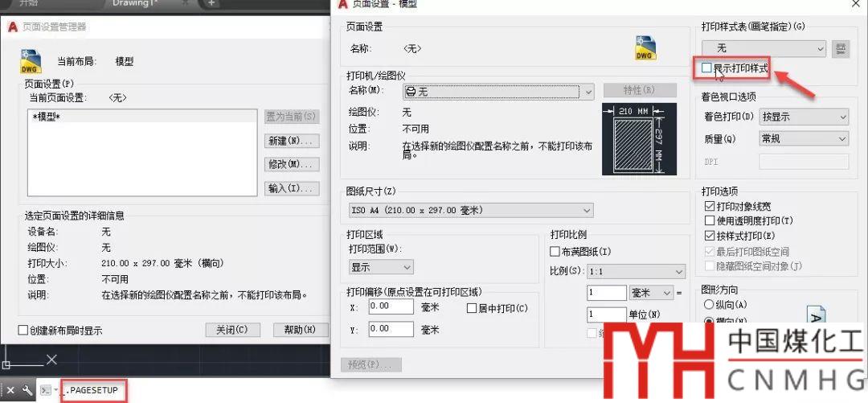
Task: Close manager with 关闭(C) button
Action: tap(232, 330)
